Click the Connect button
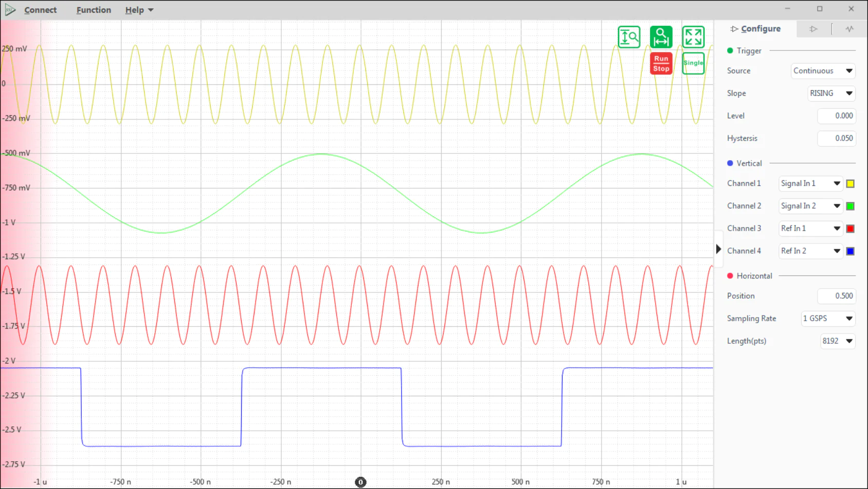Image resolution: width=868 pixels, height=489 pixels. tap(40, 10)
